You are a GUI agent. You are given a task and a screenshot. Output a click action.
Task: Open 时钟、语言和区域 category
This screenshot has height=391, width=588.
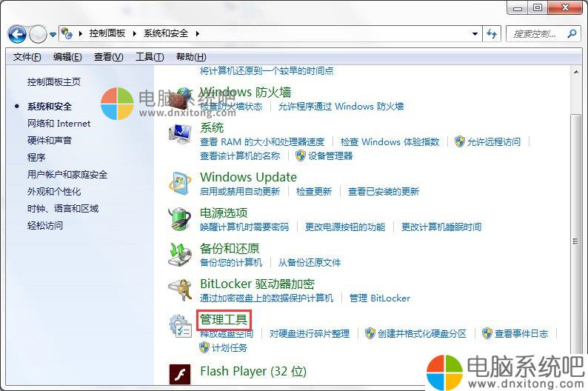point(63,208)
